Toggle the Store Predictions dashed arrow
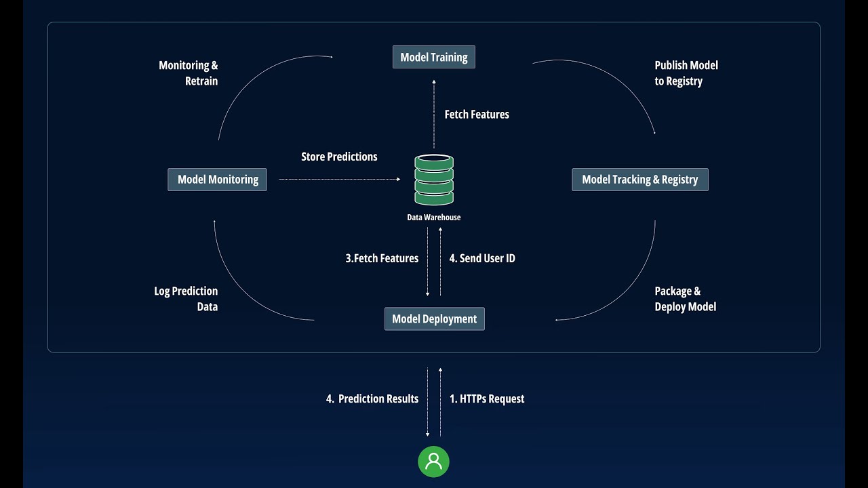The image size is (868, 488). click(339, 179)
